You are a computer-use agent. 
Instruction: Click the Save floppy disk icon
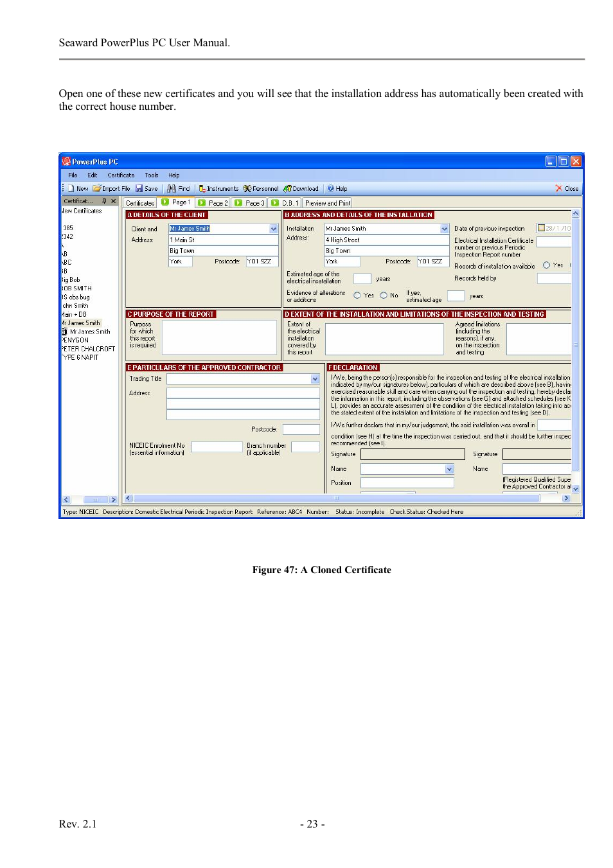pos(139,188)
